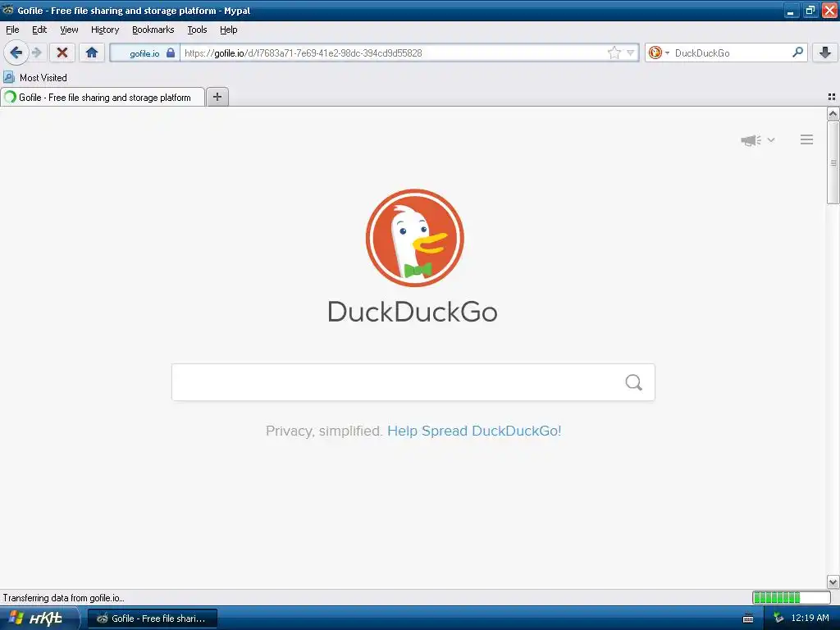Click the on-screen keyboard tray icon
The width and height of the screenshot is (840, 630).
pyautogui.click(x=748, y=619)
